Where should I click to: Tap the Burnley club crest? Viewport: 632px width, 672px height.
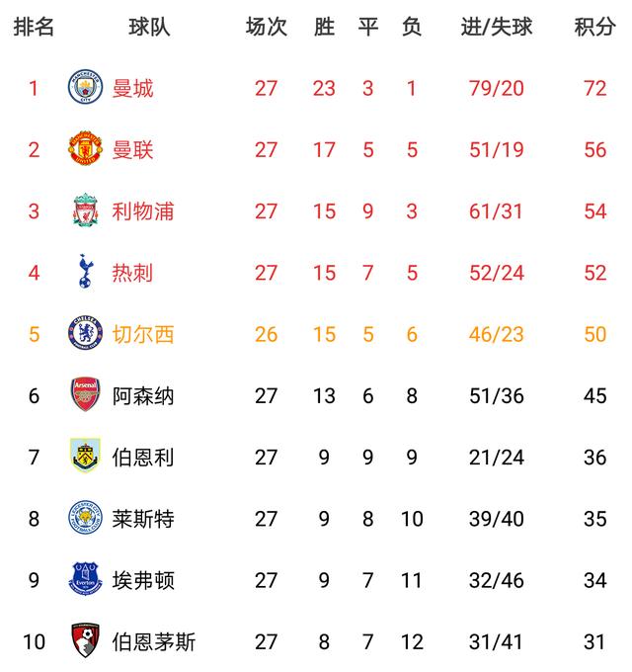[84, 457]
